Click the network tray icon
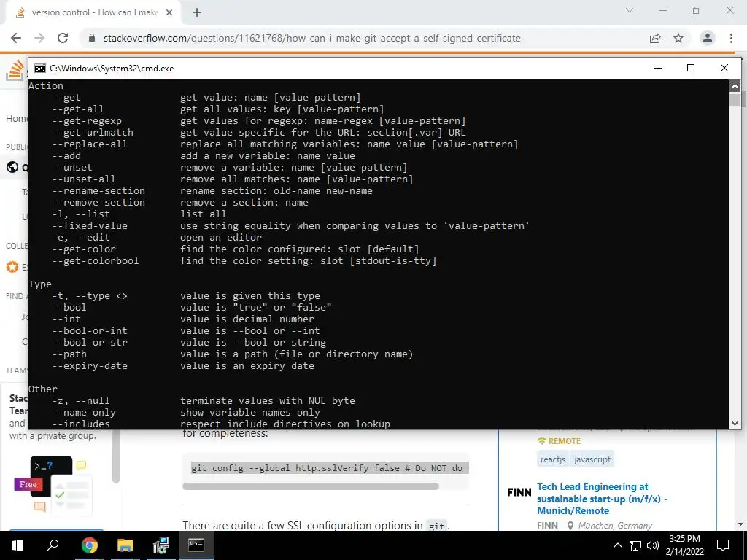747x560 pixels. pyautogui.click(x=635, y=545)
